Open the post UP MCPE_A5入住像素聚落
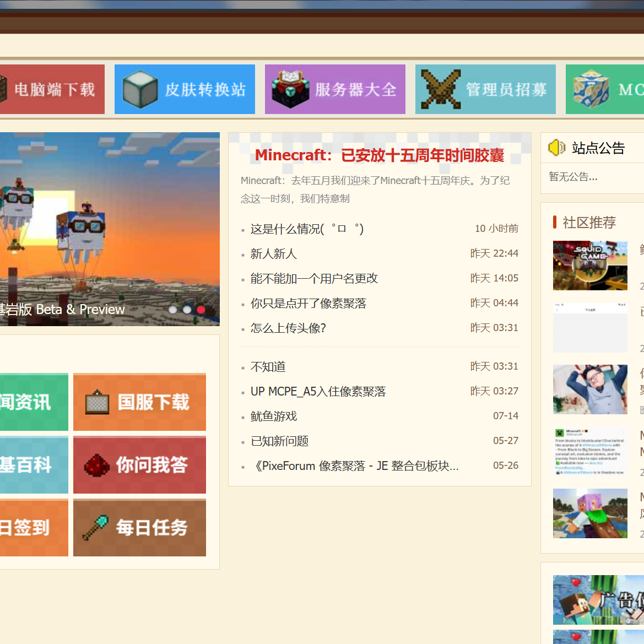644x644 pixels. [x=318, y=392]
